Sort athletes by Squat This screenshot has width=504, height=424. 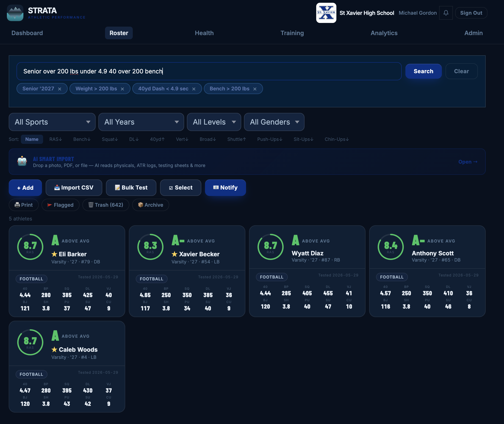pyautogui.click(x=110, y=139)
